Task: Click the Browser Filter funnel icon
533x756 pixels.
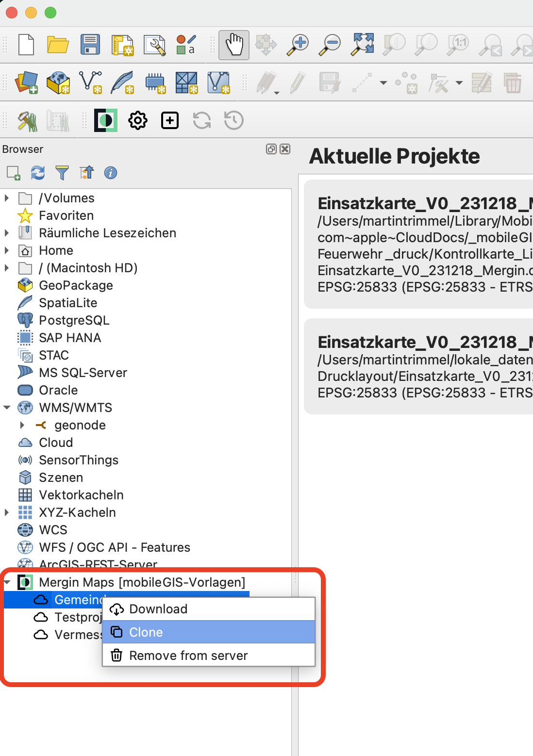Action: (x=62, y=173)
